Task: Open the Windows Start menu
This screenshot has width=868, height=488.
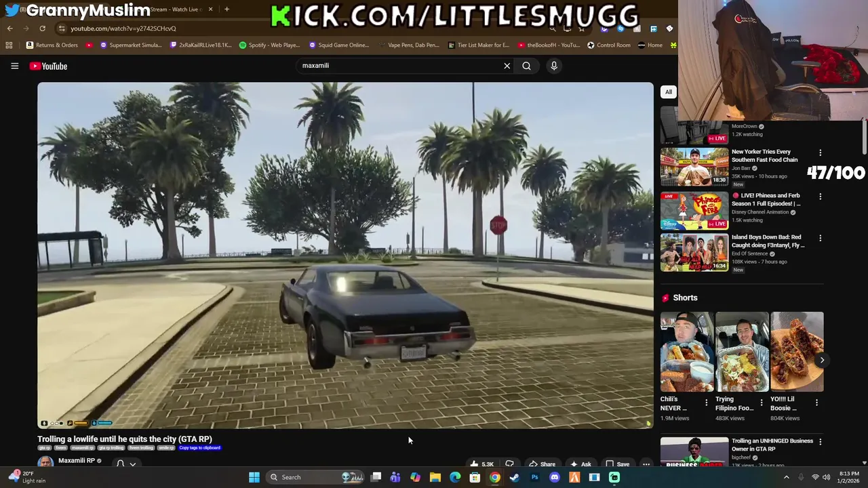Action: (254, 477)
